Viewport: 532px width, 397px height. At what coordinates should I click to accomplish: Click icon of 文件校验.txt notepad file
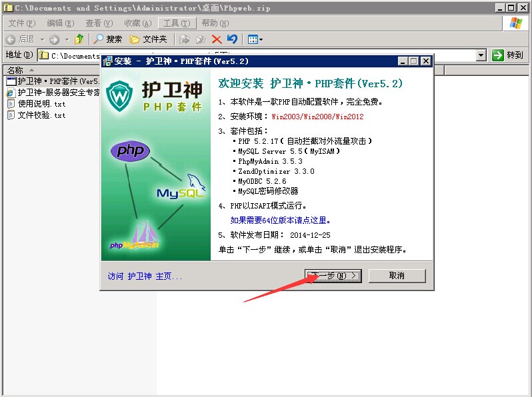(x=11, y=115)
